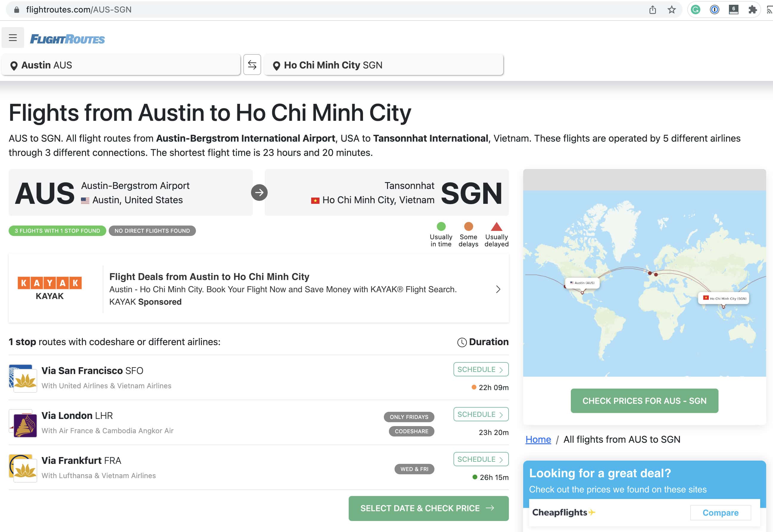The height and width of the screenshot is (532, 773).
Task: Select the Via San Francisco SFO route
Action: coord(92,371)
